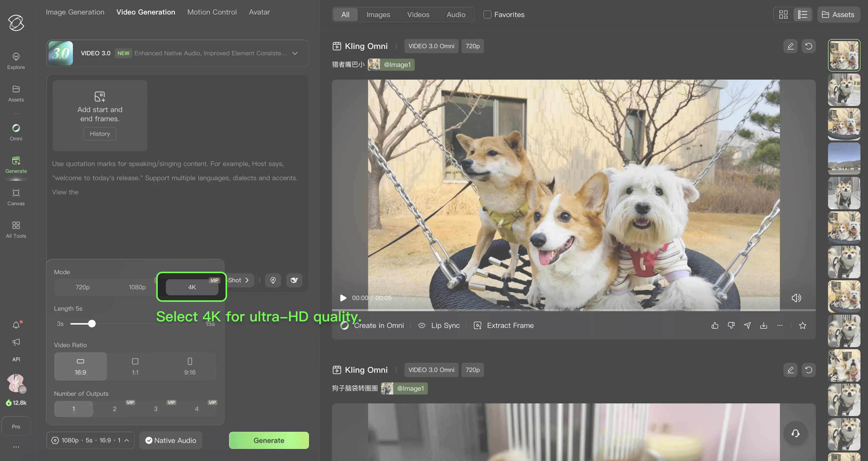Screen dimensions: 868x461
Task: Filter results by All
Action: tap(345, 15)
